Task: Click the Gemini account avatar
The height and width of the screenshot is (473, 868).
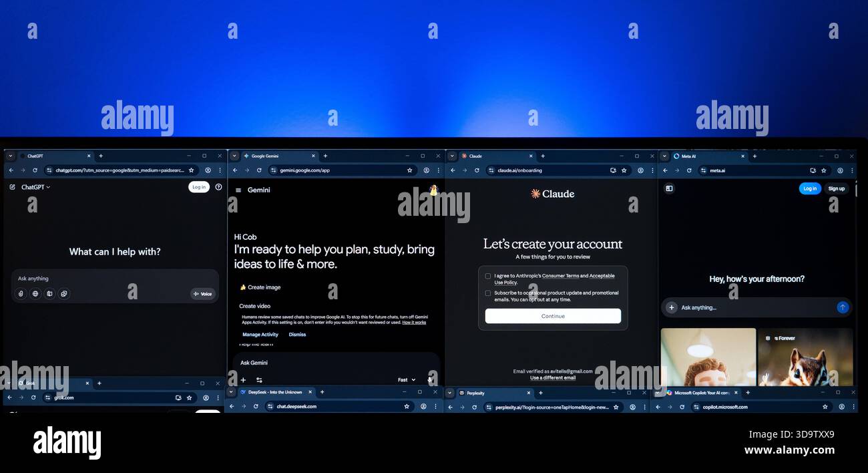Action: (x=433, y=190)
